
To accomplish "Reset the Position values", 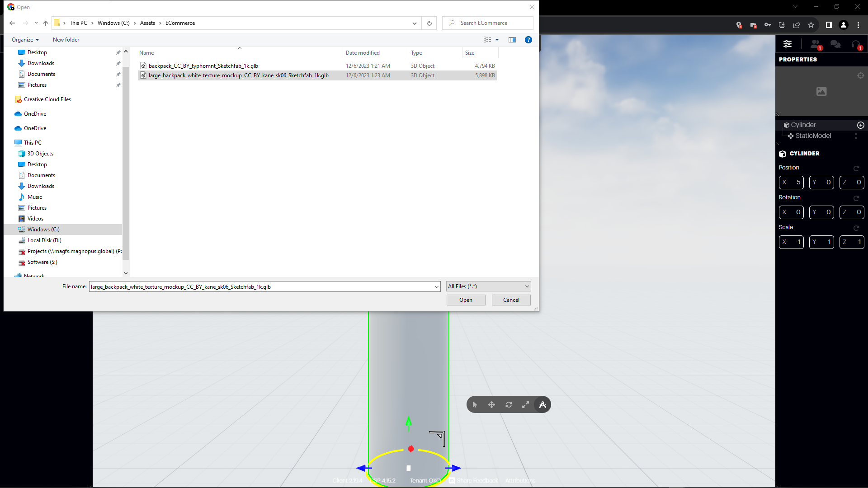I will (x=856, y=169).
